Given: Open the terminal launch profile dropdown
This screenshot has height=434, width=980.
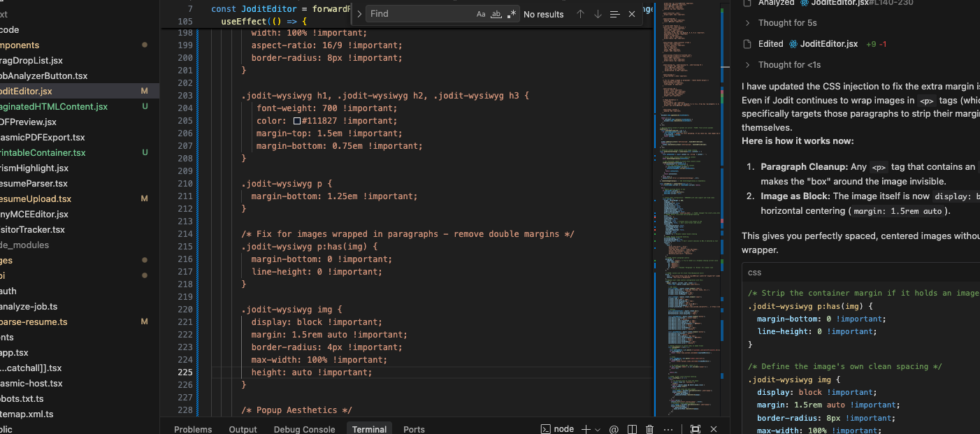Looking at the screenshot, I should 598,429.
